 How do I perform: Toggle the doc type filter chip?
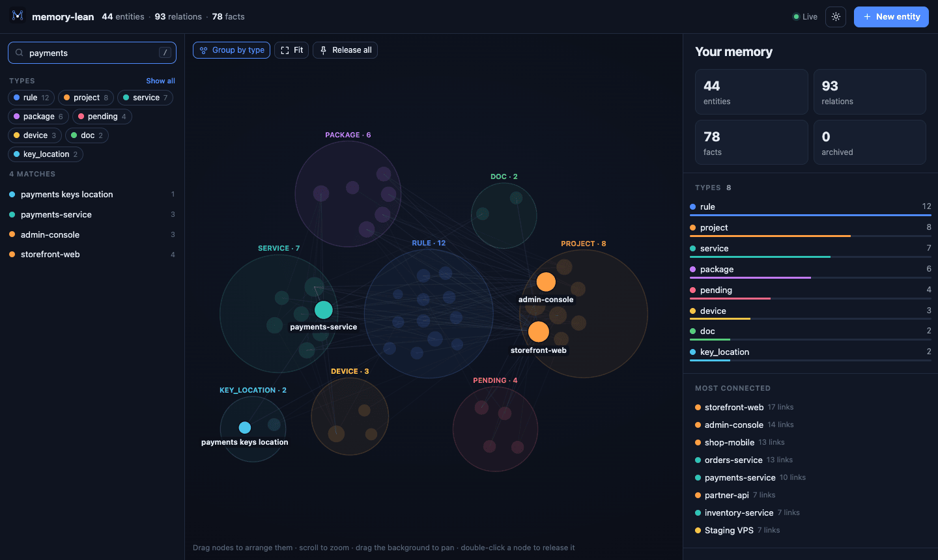click(x=87, y=135)
